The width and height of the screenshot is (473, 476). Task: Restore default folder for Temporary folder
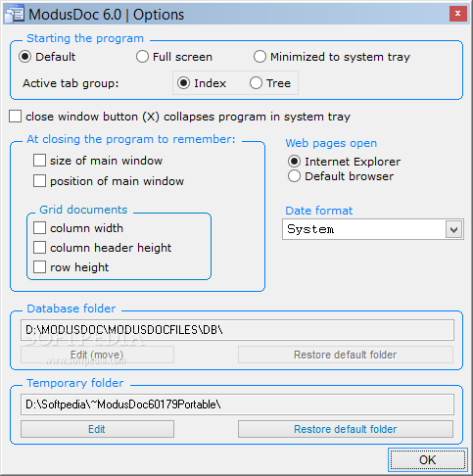pyautogui.click(x=346, y=429)
